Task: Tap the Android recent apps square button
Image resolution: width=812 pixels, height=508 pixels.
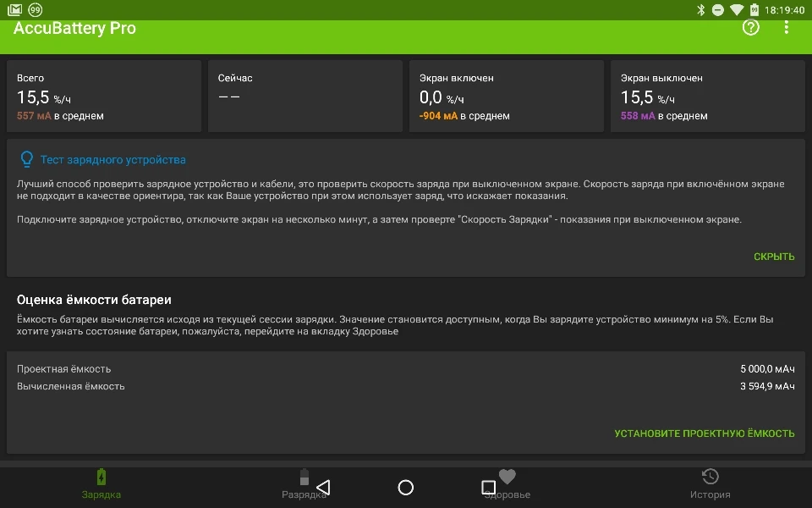Action: [488, 488]
